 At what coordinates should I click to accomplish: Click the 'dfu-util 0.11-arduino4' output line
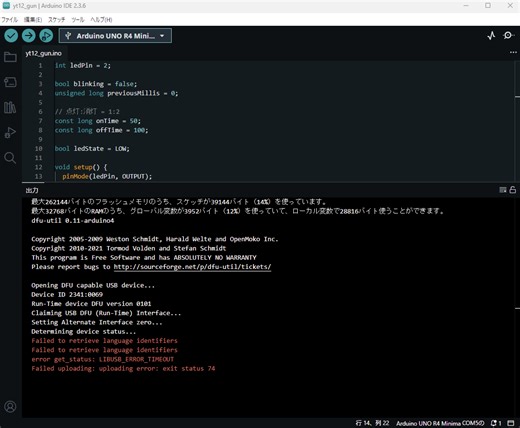73,221
